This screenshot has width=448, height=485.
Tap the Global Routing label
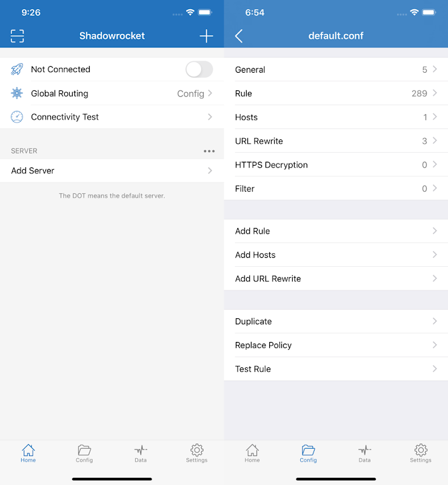59,93
